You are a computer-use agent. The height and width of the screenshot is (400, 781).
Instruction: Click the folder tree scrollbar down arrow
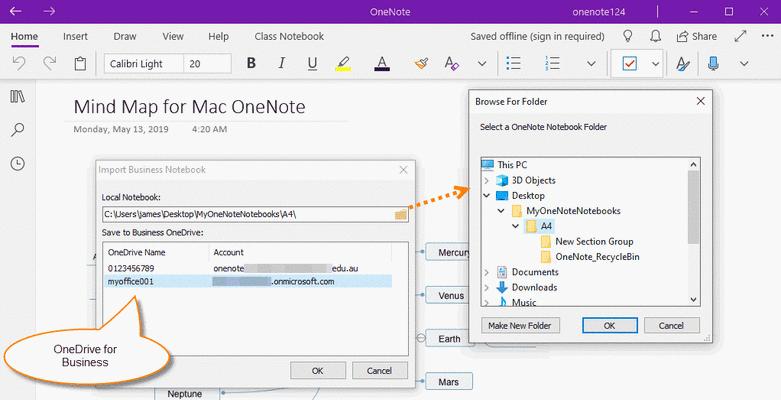pyautogui.click(x=693, y=299)
